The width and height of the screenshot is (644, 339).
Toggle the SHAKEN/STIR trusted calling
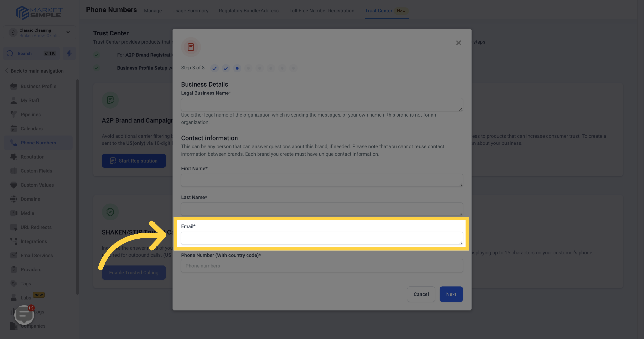133,272
